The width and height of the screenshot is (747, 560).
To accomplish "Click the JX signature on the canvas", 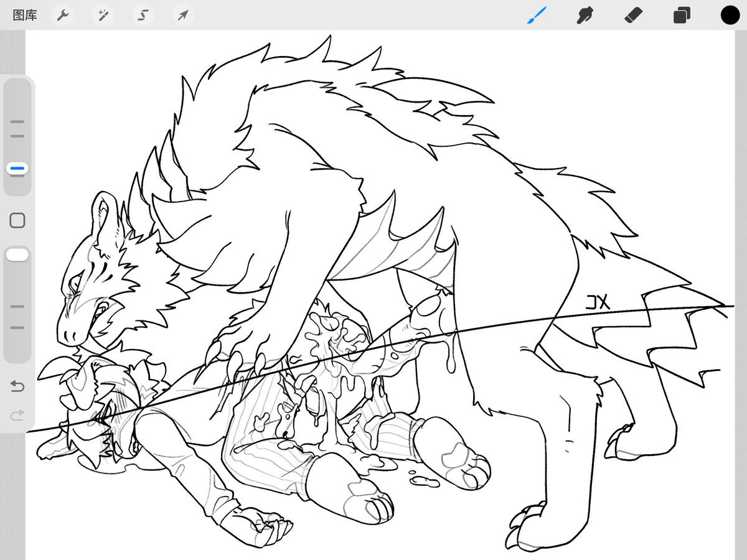I will [598, 303].
